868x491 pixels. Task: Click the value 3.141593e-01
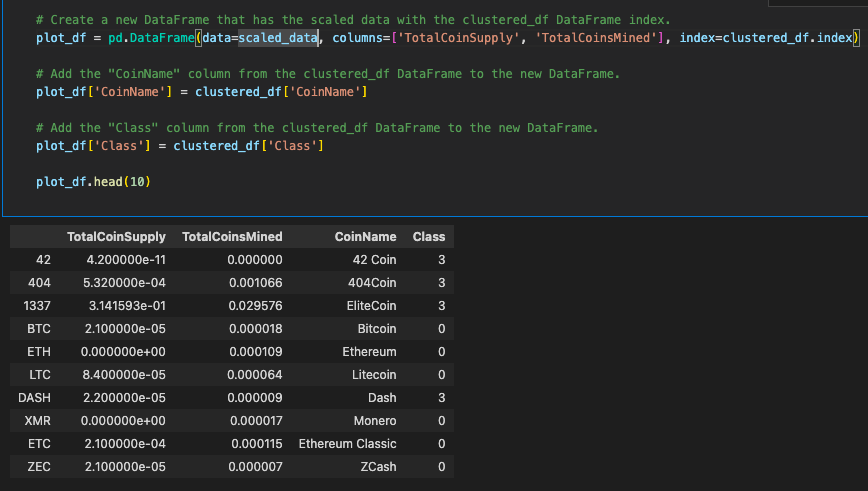127,306
